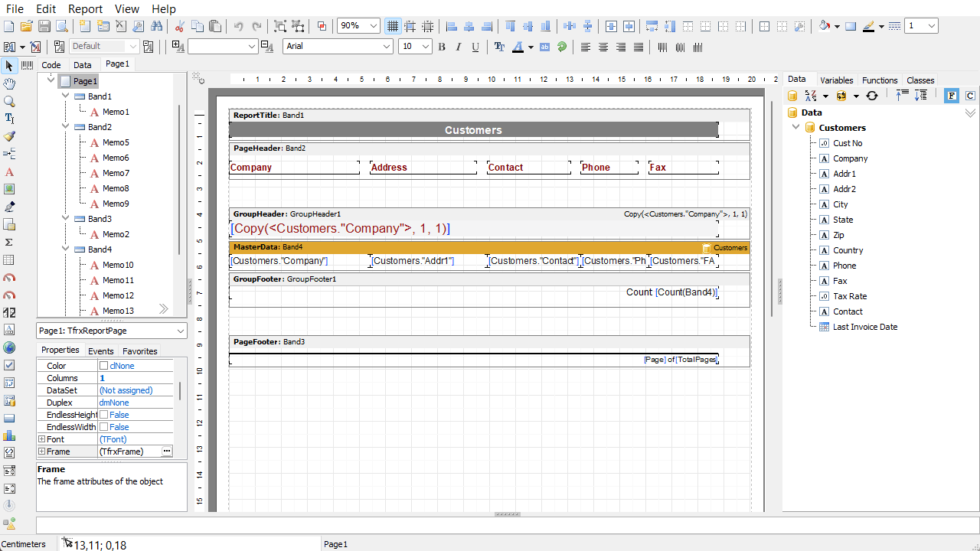980x551 pixels.
Task: Toggle Show Grid button
Action: (x=393, y=26)
